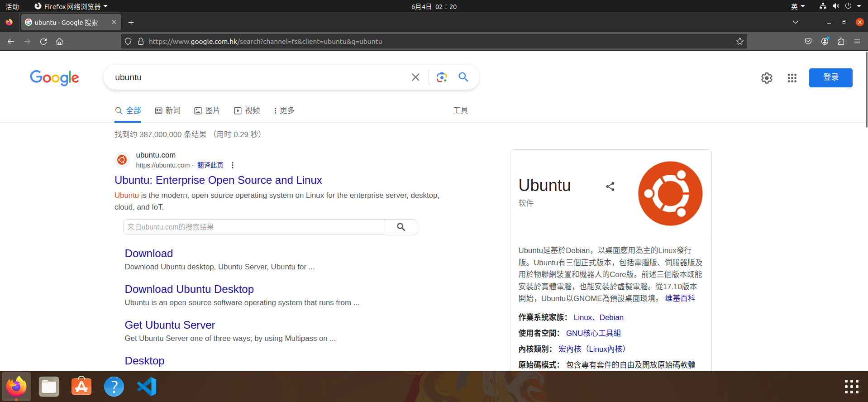868x402 pixels.
Task: Focus the 来自ubuntu.com的搜索结果 input field
Action: pos(254,227)
